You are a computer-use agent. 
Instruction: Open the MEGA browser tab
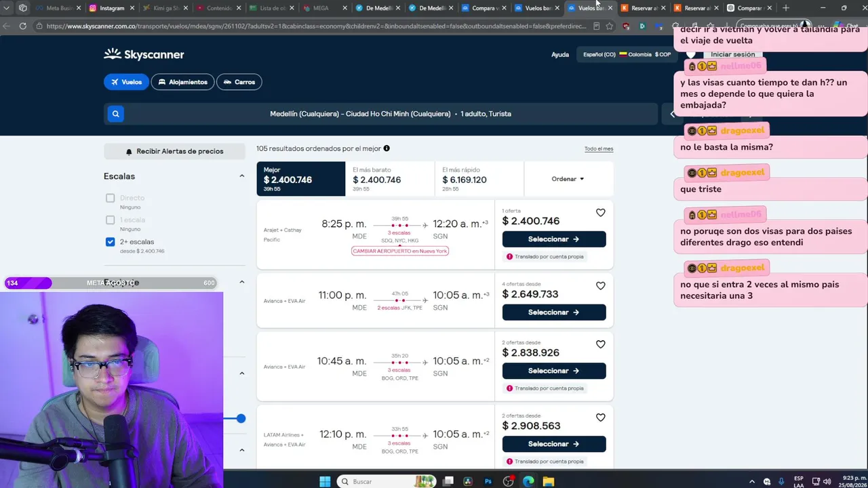click(x=321, y=8)
